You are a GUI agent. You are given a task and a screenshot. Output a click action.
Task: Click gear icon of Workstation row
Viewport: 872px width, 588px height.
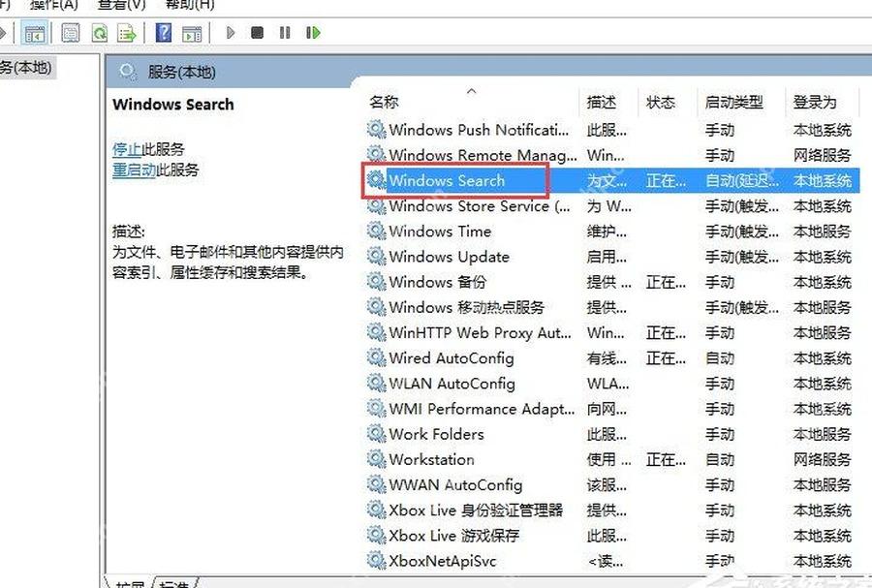(x=377, y=459)
